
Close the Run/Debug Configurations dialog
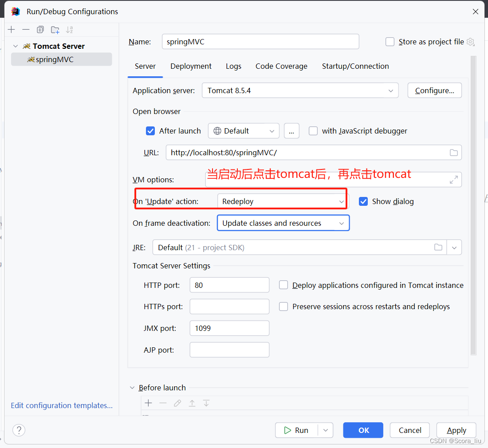pyautogui.click(x=475, y=12)
